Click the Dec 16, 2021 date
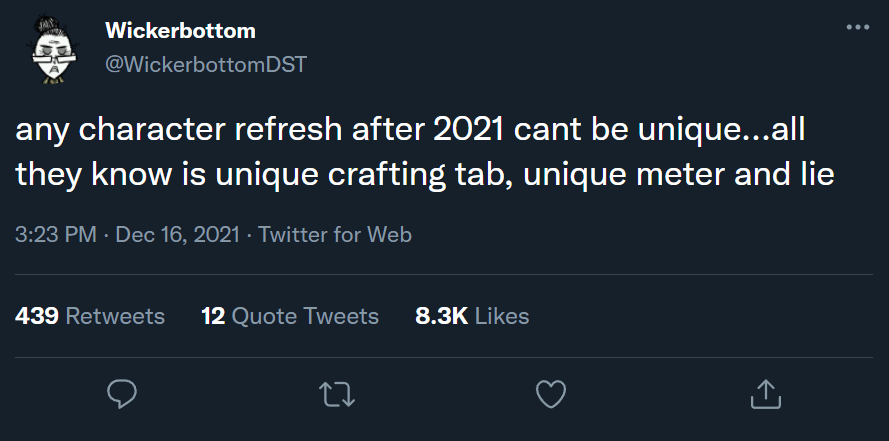 click(177, 235)
